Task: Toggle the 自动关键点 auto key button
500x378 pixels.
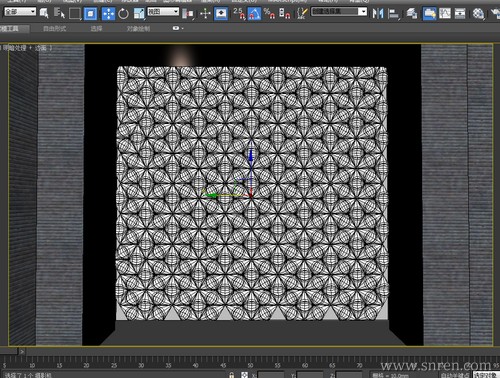Action: tap(454, 375)
